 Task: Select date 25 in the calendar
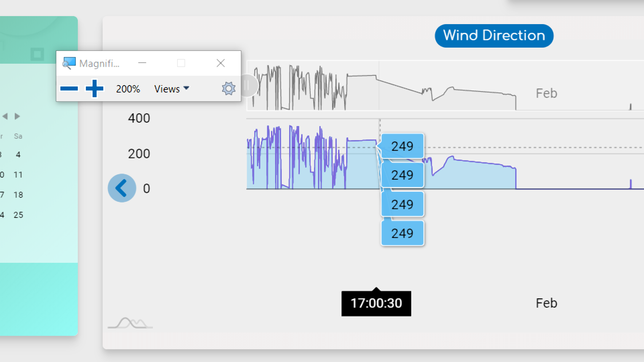tap(18, 215)
